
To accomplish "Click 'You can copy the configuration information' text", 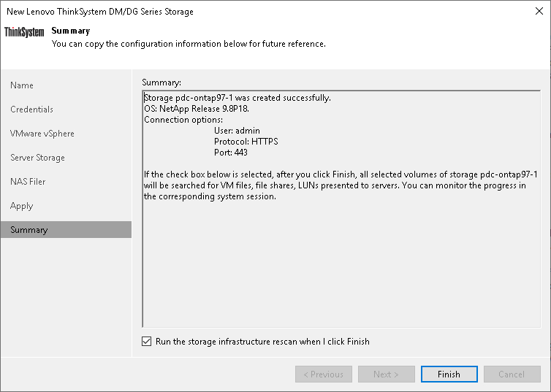I will tap(189, 44).
